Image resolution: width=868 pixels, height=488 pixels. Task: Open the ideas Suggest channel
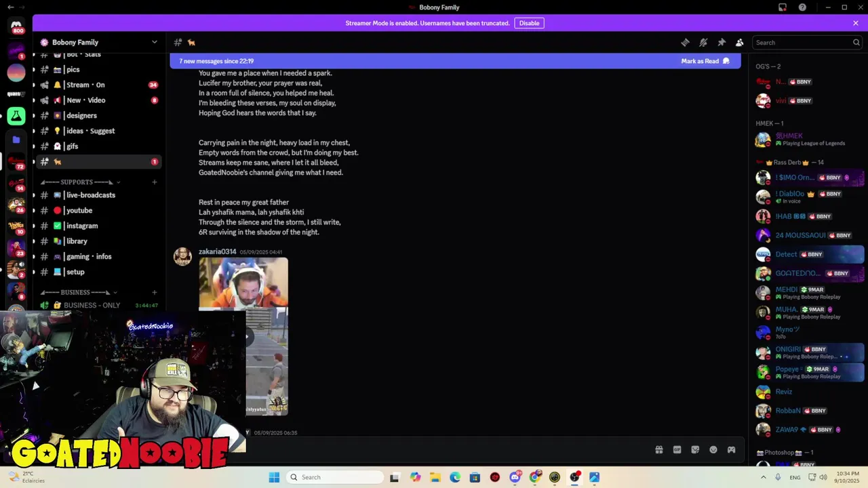coord(98,131)
